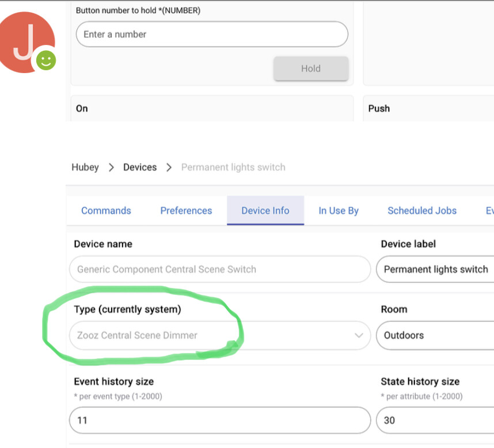The image size is (494, 448).
Task: Click the Type dropdown chevron arrow
Action: coord(359,335)
